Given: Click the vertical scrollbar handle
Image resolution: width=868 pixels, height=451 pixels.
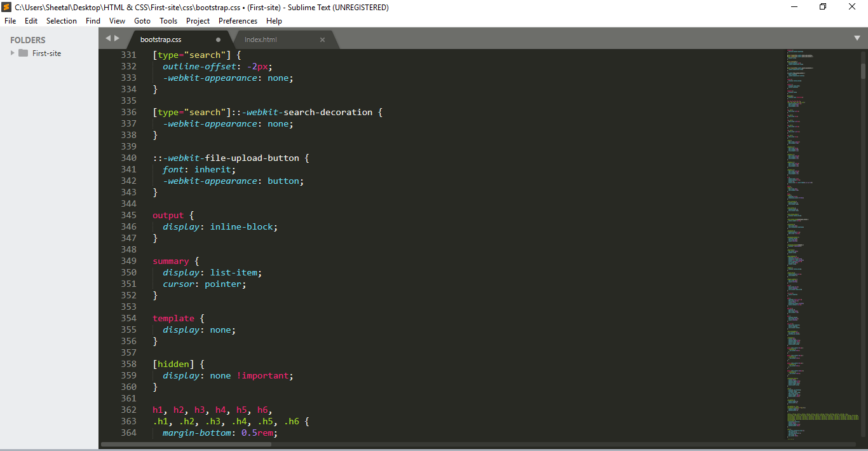Looking at the screenshot, I should click(863, 70).
